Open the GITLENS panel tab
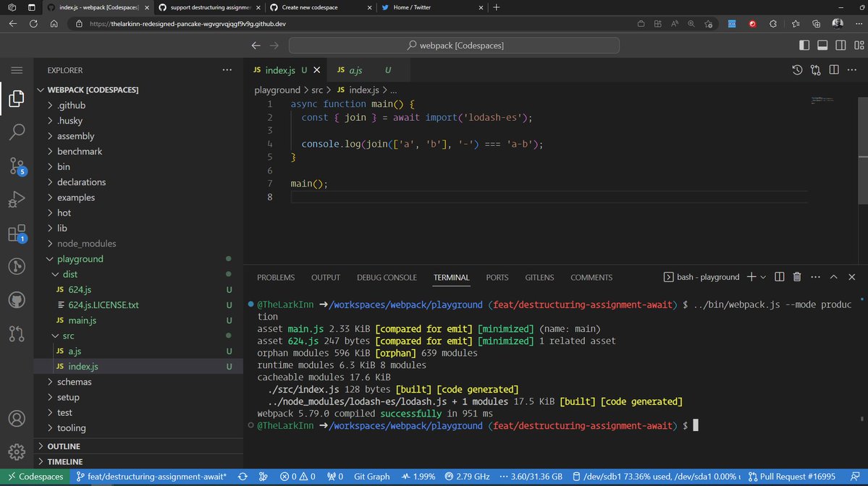Viewport: 868px width, 486px height. click(539, 278)
